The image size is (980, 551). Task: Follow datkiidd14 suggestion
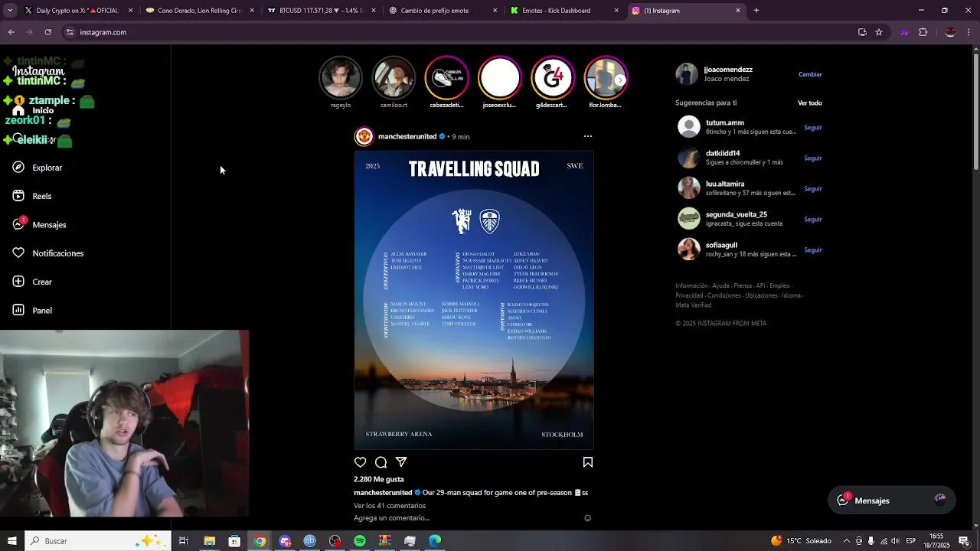[x=812, y=158]
